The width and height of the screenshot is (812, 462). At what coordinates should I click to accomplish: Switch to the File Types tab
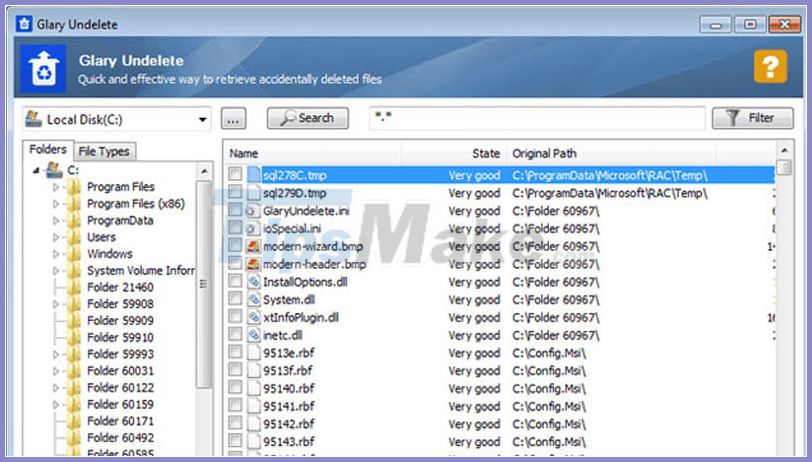point(104,151)
